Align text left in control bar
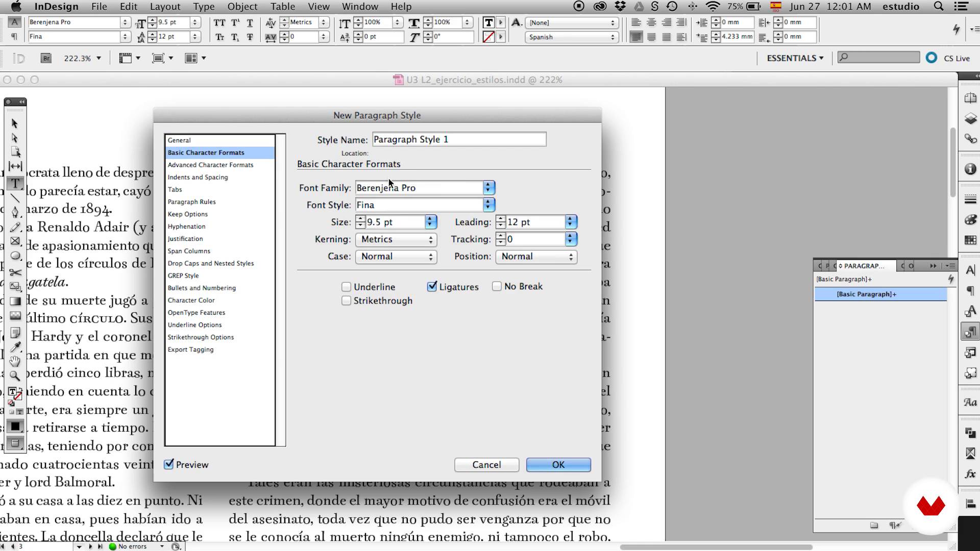The height and width of the screenshot is (551, 980). pos(636,22)
